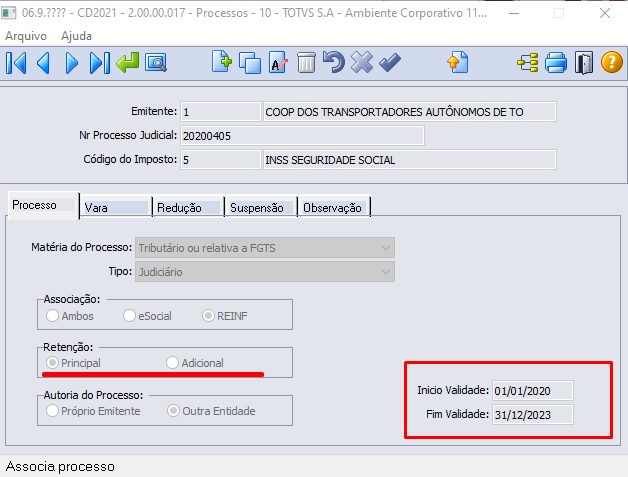Select Outra Entidade authorship radio
628x477 pixels.
tap(173, 411)
